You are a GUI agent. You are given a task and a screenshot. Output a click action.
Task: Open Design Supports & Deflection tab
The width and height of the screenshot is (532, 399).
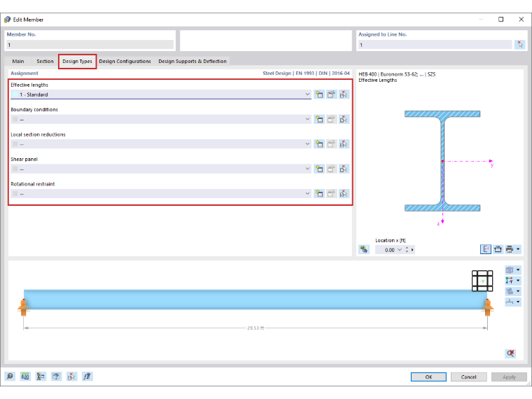point(192,61)
